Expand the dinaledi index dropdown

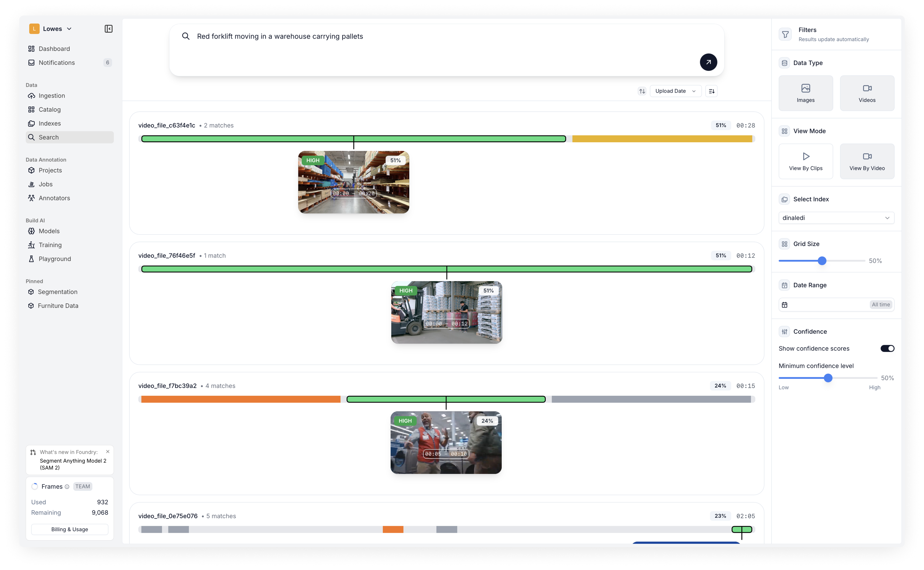pyautogui.click(x=836, y=218)
